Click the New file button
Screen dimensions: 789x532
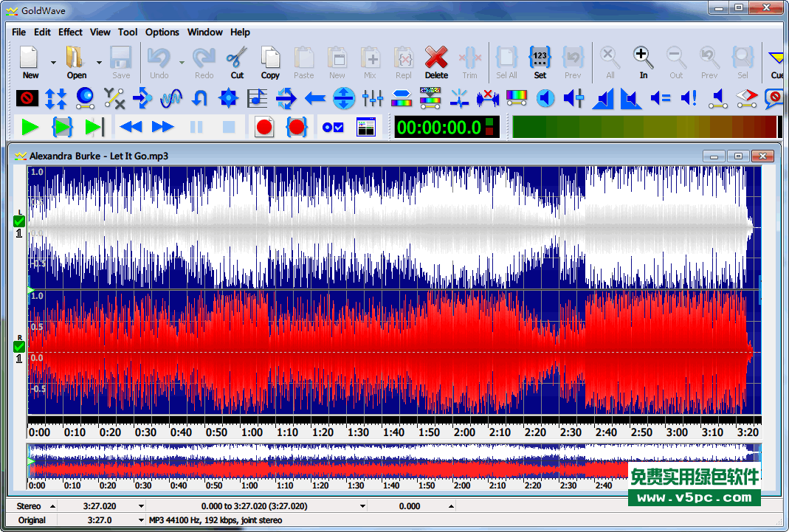point(30,62)
